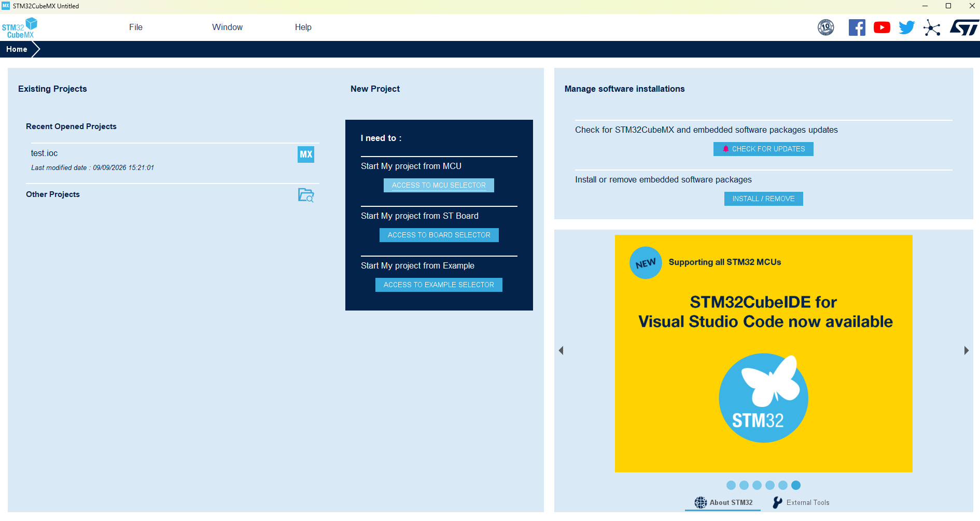Select the second carousel dot indicator
The image size is (980, 521).
[744, 485]
